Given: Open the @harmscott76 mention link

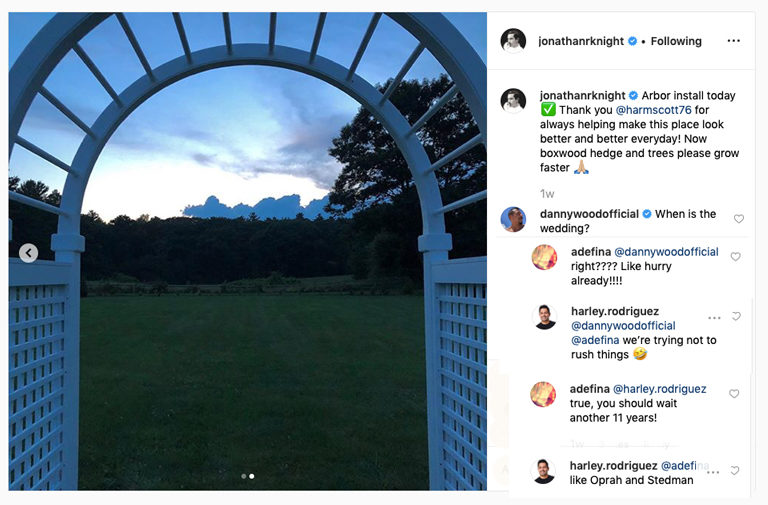Looking at the screenshot, I should point(653,110).
